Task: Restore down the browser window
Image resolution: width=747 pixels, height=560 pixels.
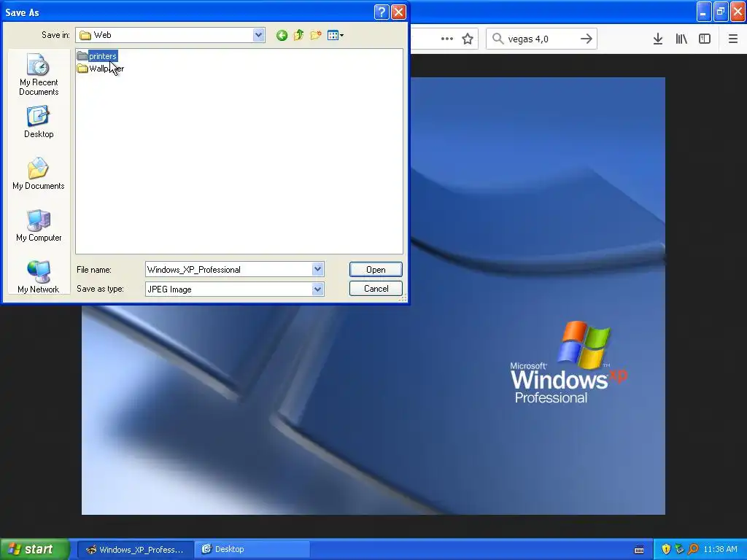Action: (x=721, y=12)
